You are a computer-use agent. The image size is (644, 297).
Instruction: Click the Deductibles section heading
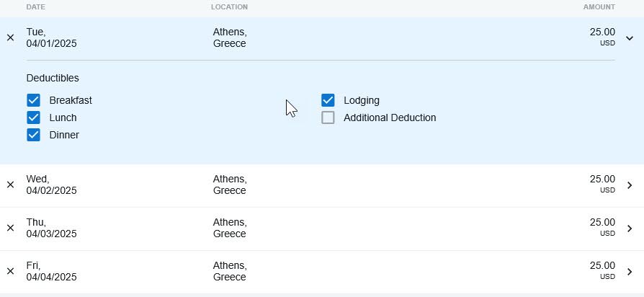[53, 78]
